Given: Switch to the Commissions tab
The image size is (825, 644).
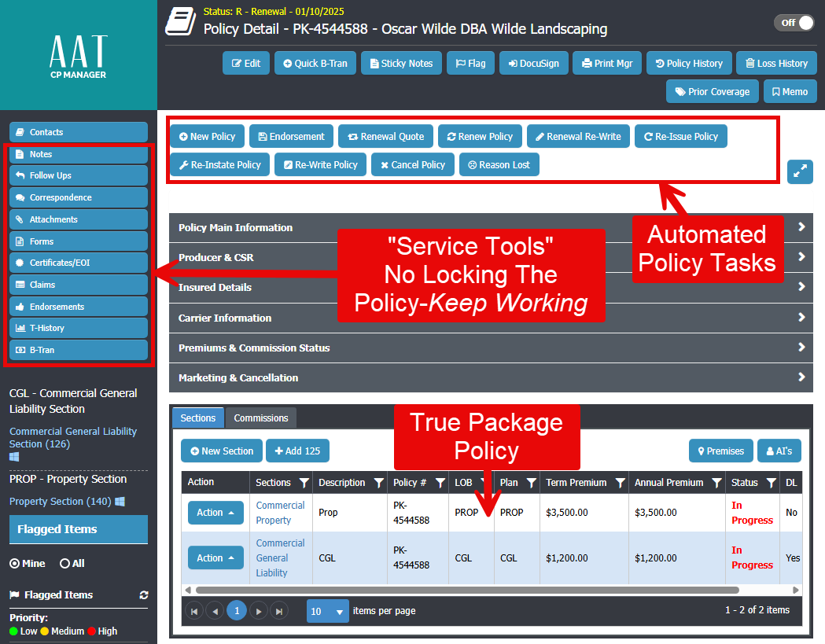Looking at the screenshot, I should click(261, 418).
